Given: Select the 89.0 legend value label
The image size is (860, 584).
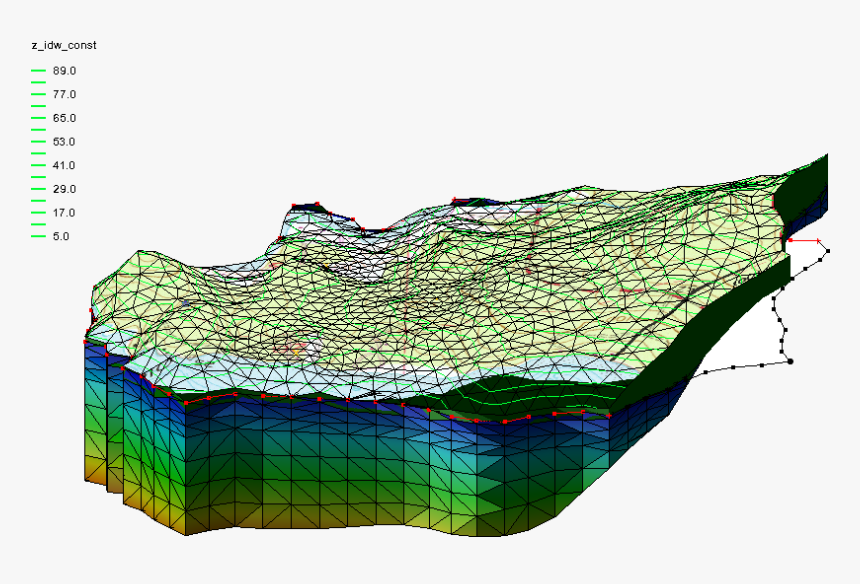Looking at the screenshot, I should (x=64, y=71).
